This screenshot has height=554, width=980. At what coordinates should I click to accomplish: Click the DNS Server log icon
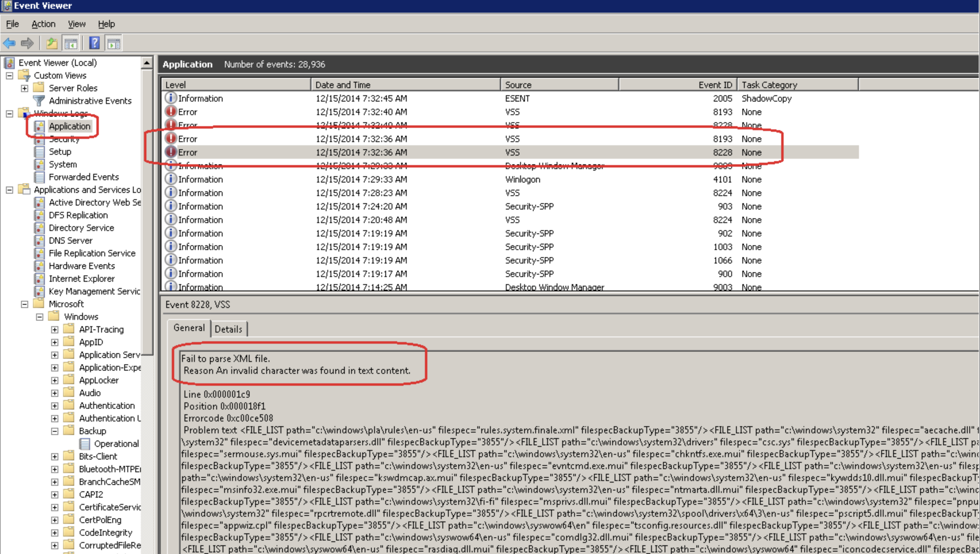click(39, 240)
